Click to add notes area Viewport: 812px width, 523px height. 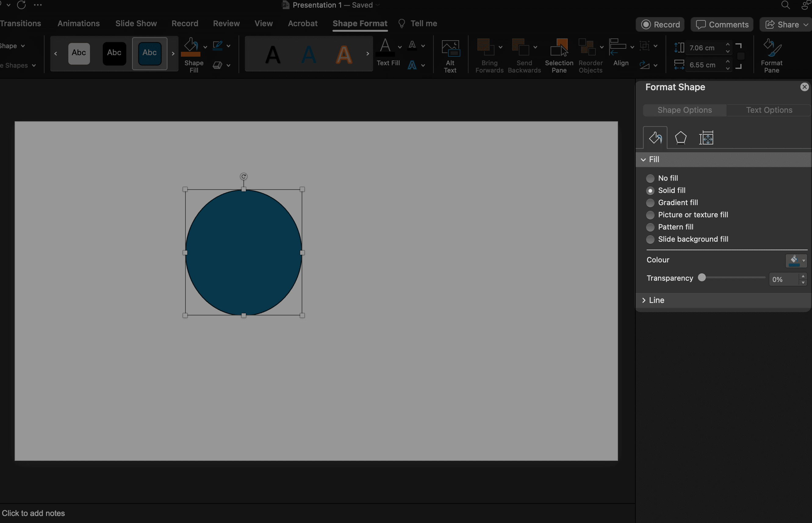33,513
